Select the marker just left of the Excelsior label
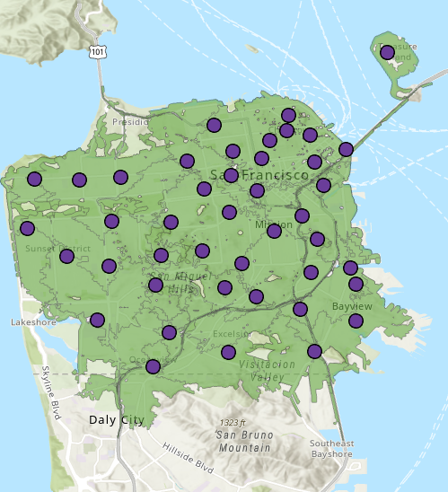448x492 pixels. 169,332
